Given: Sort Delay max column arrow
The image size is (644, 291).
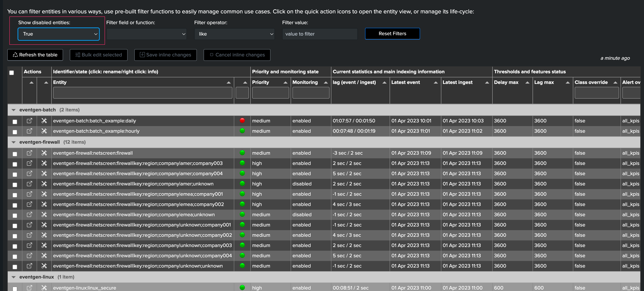Looking at the screenshot, I should (x=527, y=82).
